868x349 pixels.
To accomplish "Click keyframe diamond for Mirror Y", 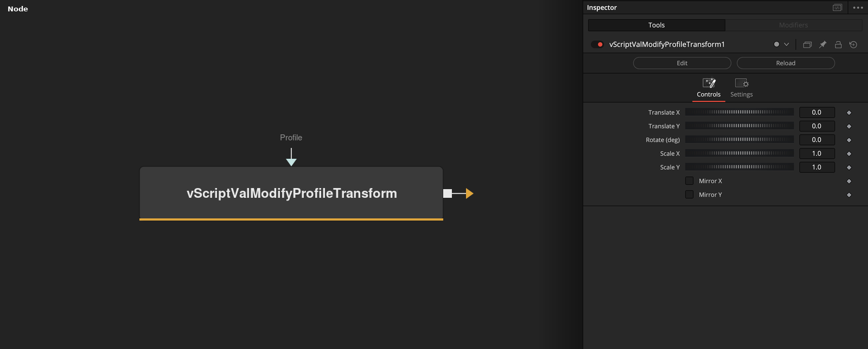I will pos(849,195).
